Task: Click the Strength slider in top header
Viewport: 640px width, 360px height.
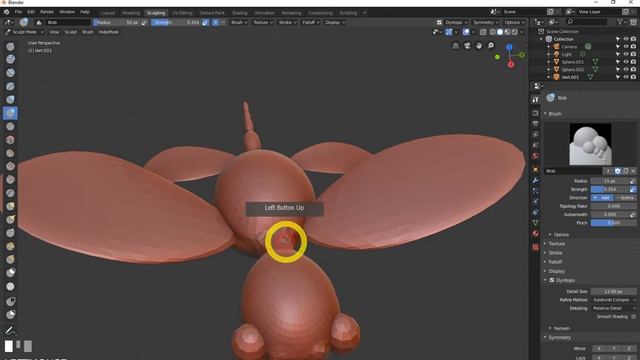Action: click(x=176, y=22)
